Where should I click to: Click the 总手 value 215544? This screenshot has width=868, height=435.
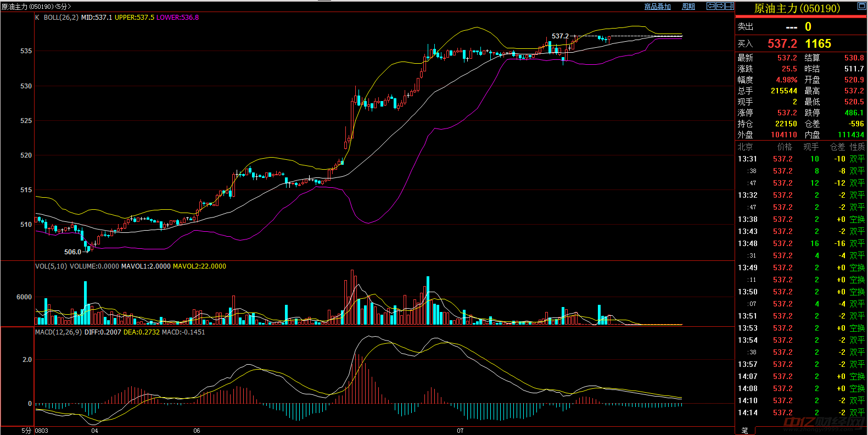[x=784, y=91]
